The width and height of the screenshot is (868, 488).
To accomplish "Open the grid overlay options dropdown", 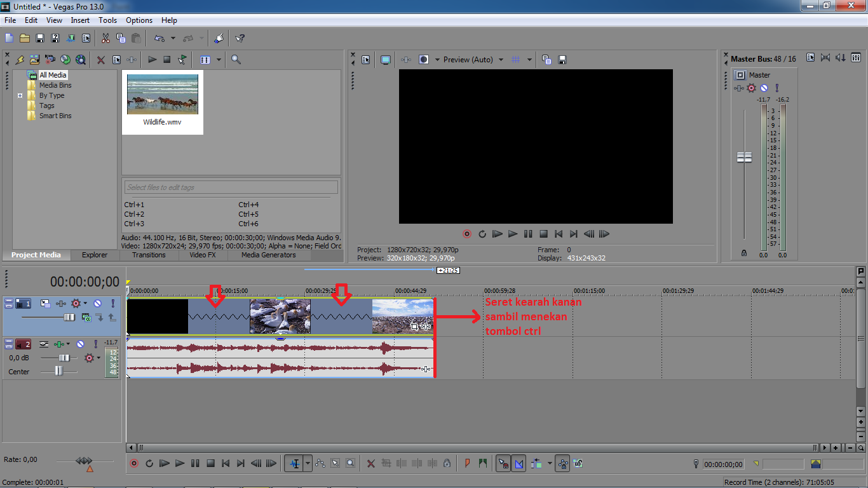I will pos(529,59).
